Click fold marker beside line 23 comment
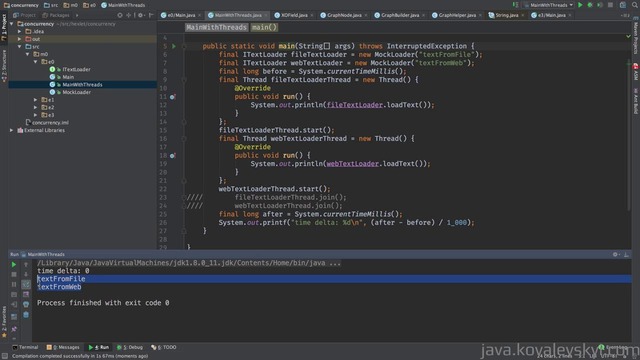This screenshot has width=640, height=360. [184, 197]
